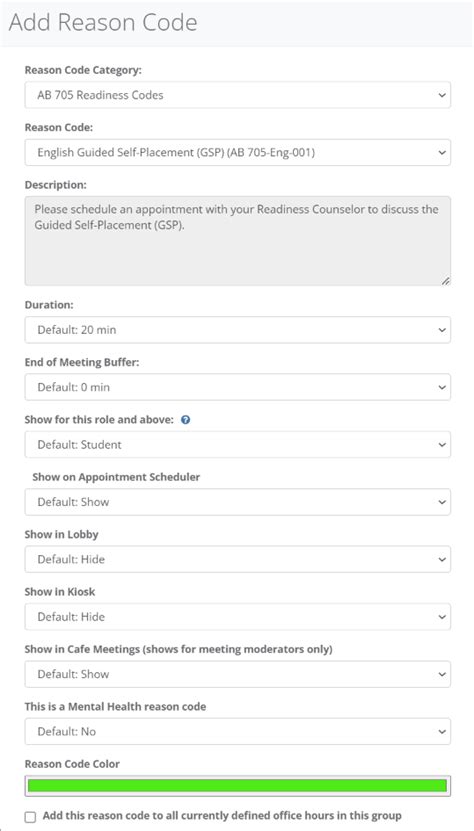Expand the Duration dropdown showing 20 min
The height and width of the screenshot is (831, 474).
tap(238, 330)
